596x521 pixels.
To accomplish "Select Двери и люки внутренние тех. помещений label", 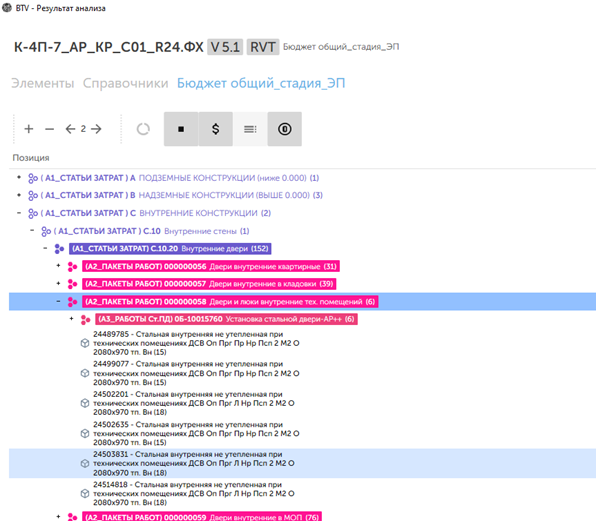I will click(230, 302).
